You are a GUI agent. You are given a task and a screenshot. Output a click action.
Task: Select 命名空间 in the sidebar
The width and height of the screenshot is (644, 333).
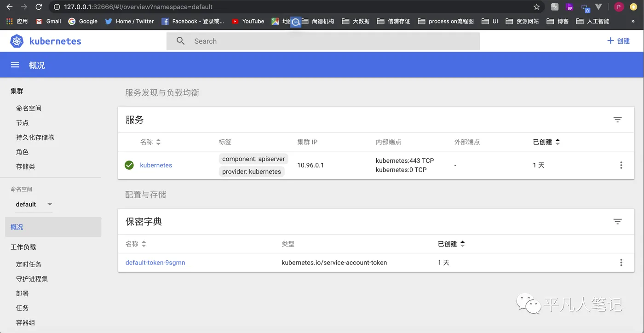pyautogui.click(x=29, y=109)
